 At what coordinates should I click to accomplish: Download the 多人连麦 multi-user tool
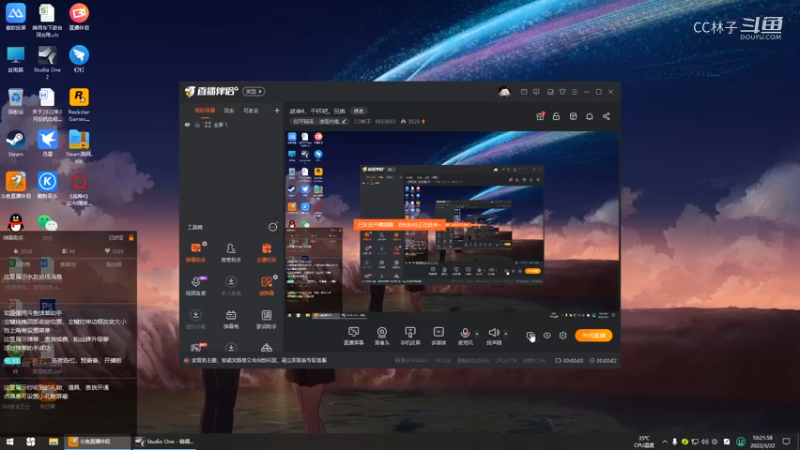point(231,286)
